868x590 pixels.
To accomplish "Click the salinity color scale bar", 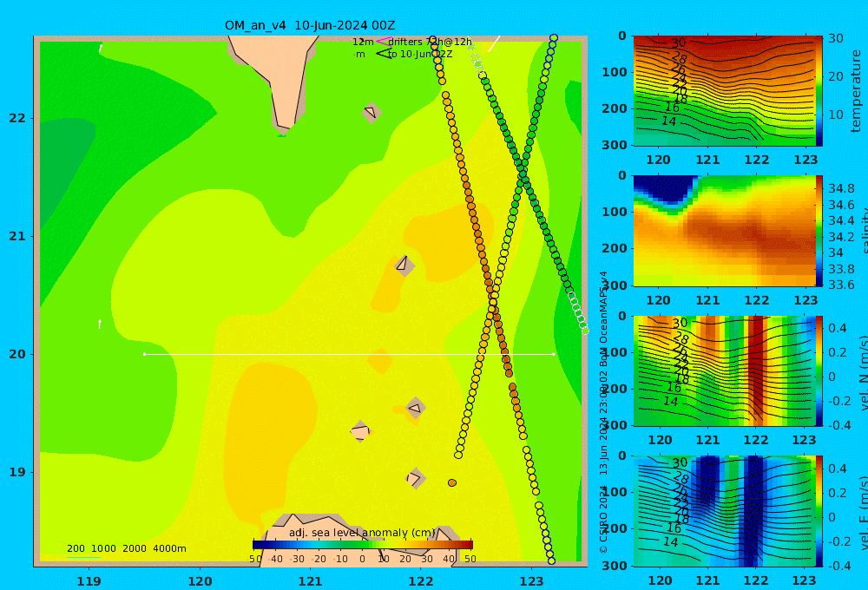I will (x=819, y=231).
